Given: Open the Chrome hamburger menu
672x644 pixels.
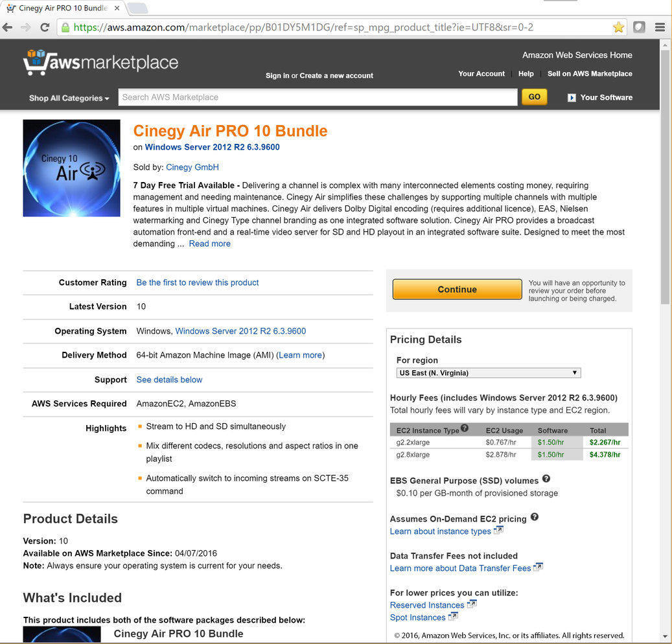Looking at the screenshot, I should 660,27.
